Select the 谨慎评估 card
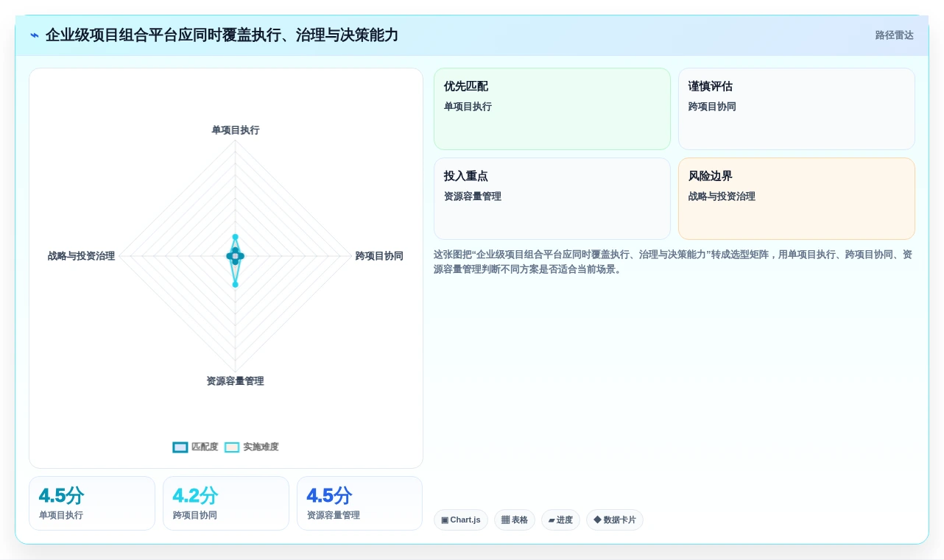 [797, 109]
